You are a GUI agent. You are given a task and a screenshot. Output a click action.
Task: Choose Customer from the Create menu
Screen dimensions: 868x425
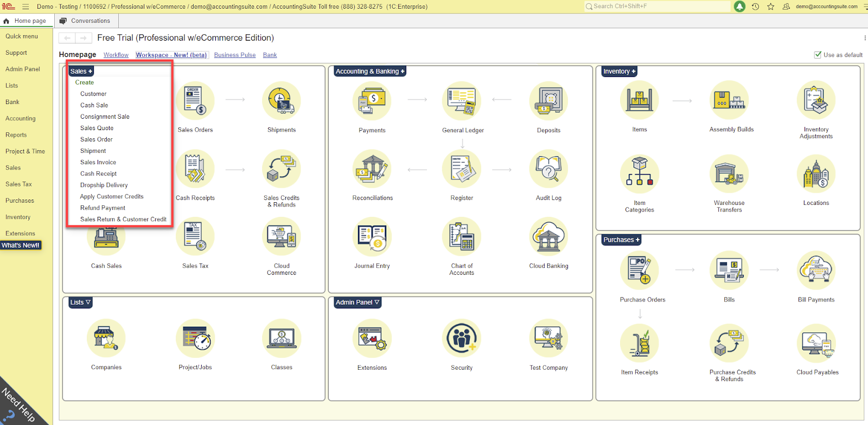(93, 94)
